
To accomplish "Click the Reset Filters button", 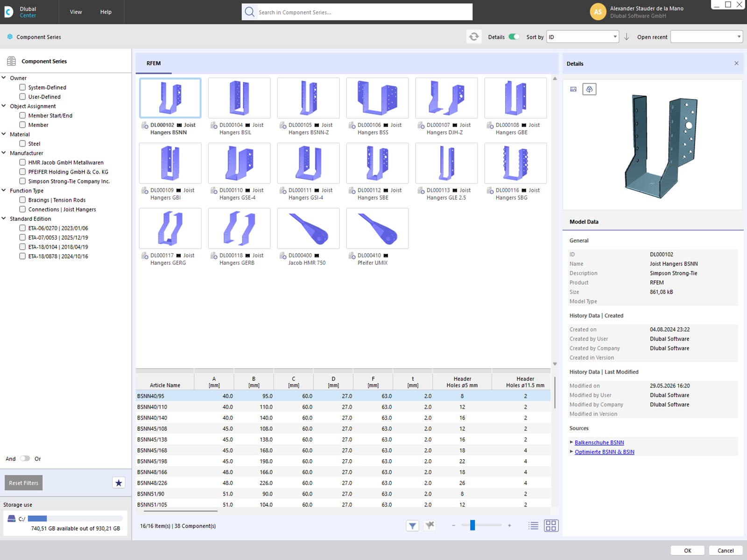I will point(24,483).
